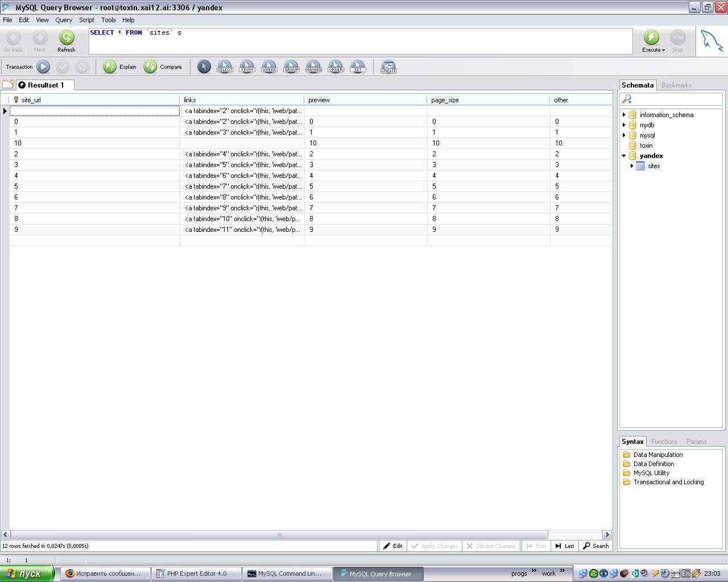This screenshot has height=582, width=728.
Task: Click the preview column header
Action: click(x=366, y=100)
